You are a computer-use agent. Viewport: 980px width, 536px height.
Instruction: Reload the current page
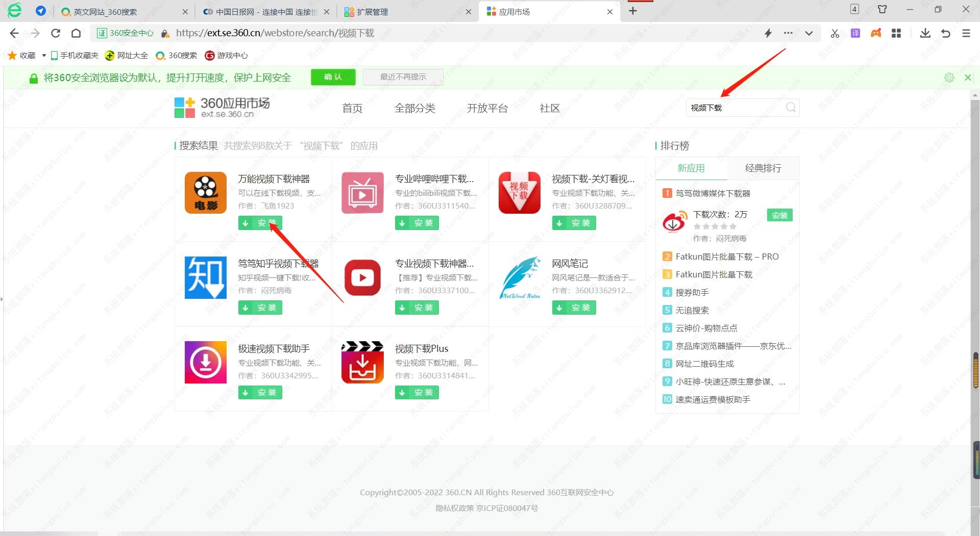56,34
